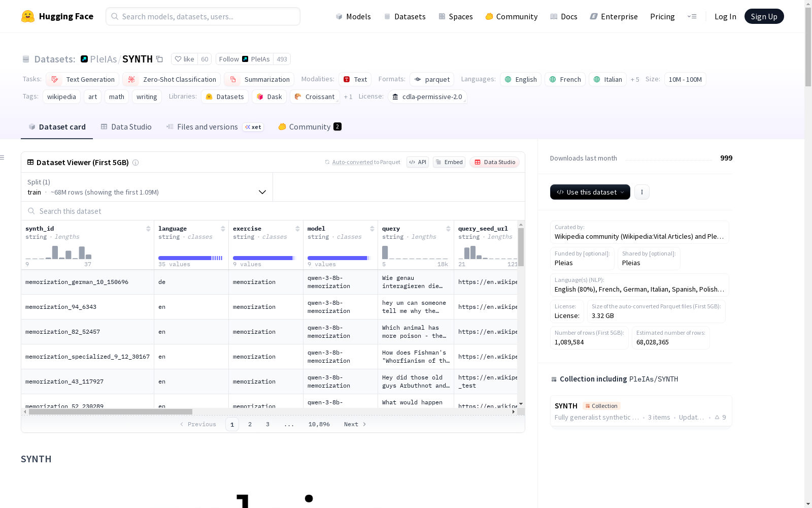This screenshot has width=812, height=508.
Task: Go to page 3 of the dataset viewer
Action: 267,424
